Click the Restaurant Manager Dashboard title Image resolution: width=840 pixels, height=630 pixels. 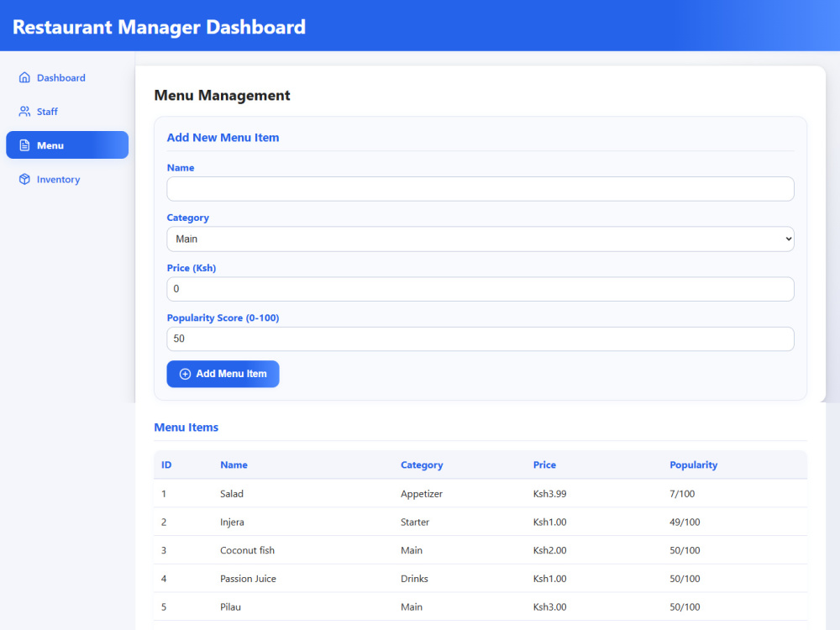tap(159, 27)
